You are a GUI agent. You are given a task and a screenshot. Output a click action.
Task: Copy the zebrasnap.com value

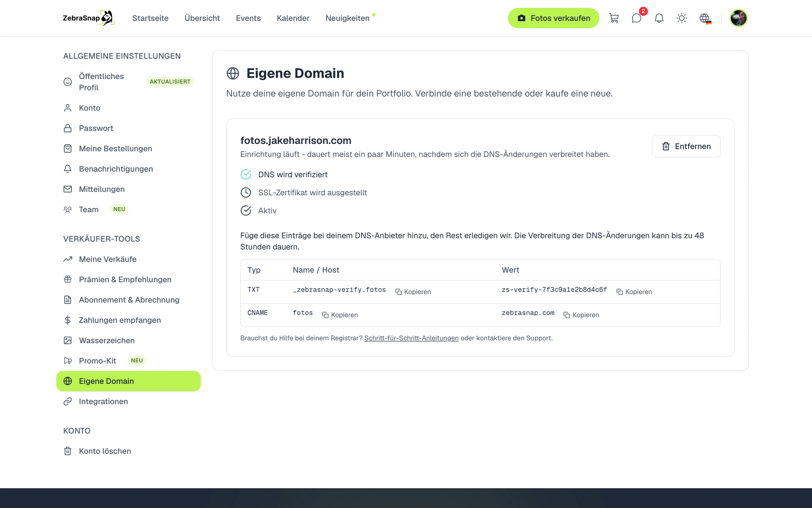581,315
